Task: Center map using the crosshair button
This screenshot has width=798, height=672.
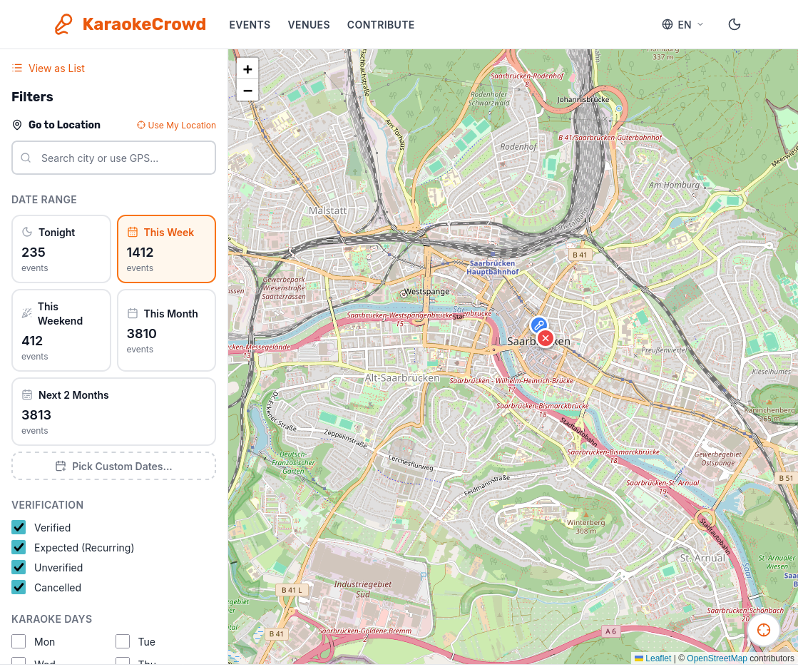Action: (x=764, y=630)
